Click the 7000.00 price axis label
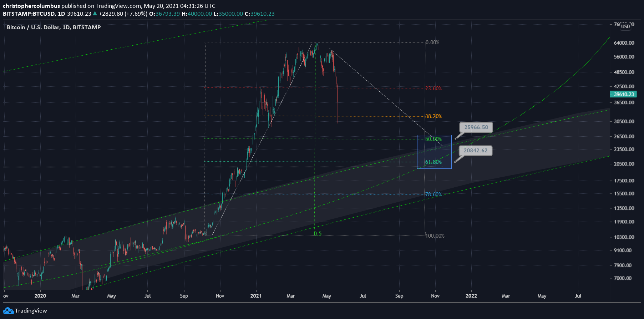Viewport: 644px width, 319px height. (623, 278)
